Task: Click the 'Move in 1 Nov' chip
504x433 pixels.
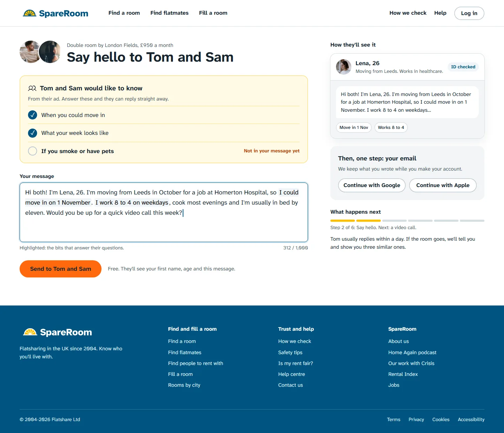Action: coord(354,128)
